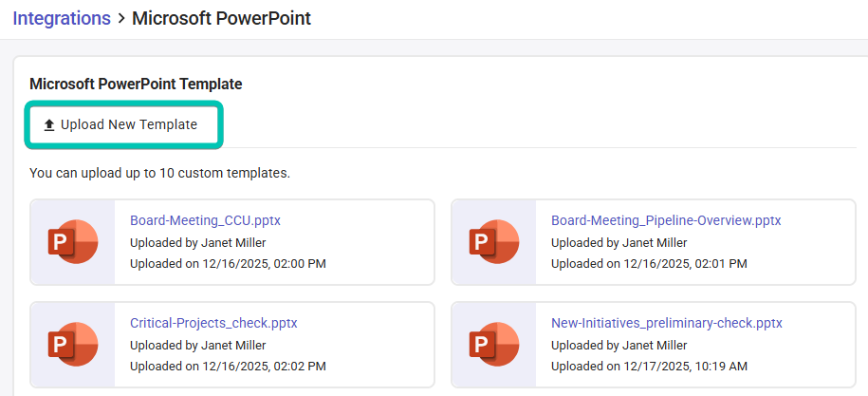Click PowerPoint icon for New-Initiatives_preliminary-check.pptx
Screen dimensions: 868x396
click(x=494, y=345)
